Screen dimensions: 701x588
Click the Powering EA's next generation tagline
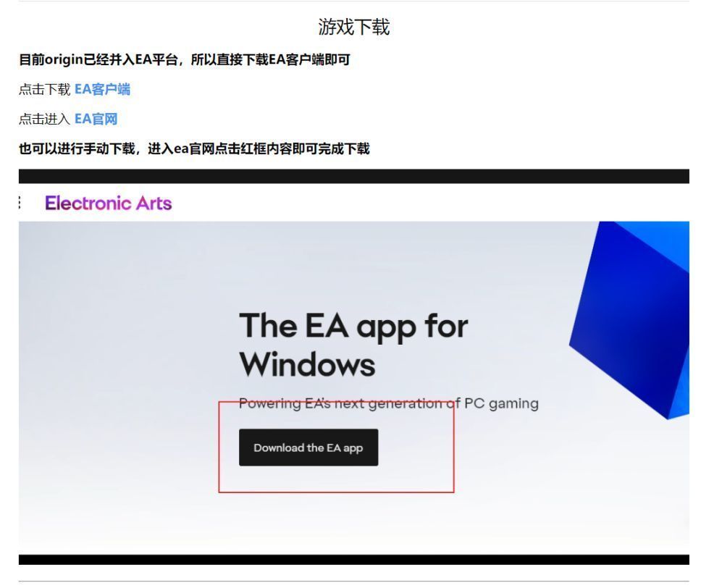tap(388, 403)
